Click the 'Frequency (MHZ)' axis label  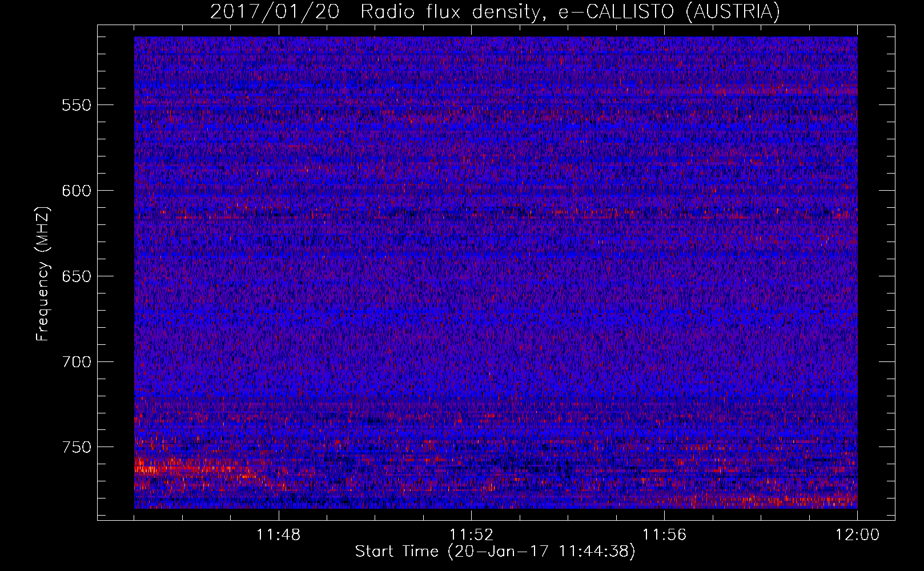43,274
